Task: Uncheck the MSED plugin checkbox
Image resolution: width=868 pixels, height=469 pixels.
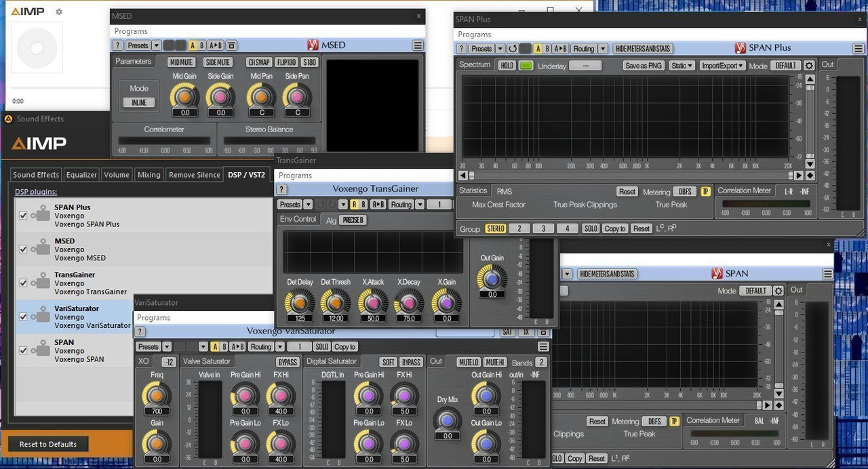Action: tap(23, 249)
